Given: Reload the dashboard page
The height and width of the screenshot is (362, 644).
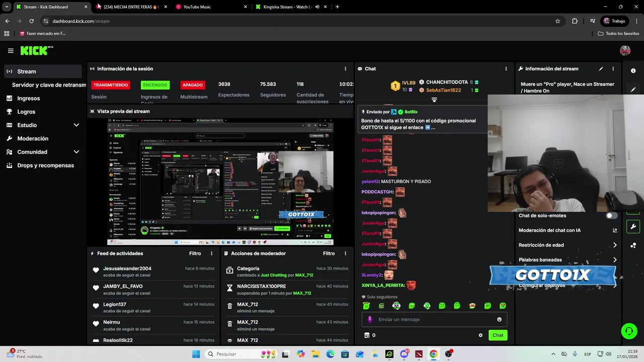Looking at the screenshot, I should (31, 21).
